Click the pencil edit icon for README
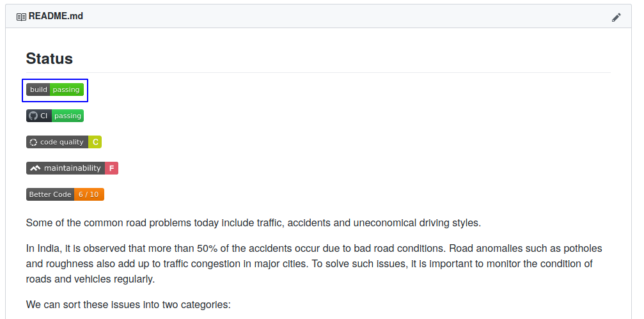This screenshot has height=319, width=644. point(616,17)
